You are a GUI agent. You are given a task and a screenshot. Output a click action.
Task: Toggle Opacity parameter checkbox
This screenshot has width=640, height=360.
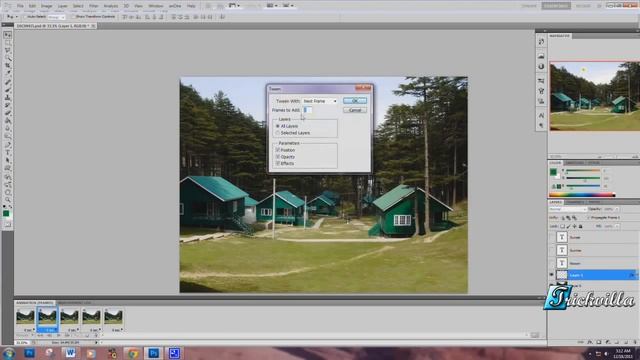(278, 157)
